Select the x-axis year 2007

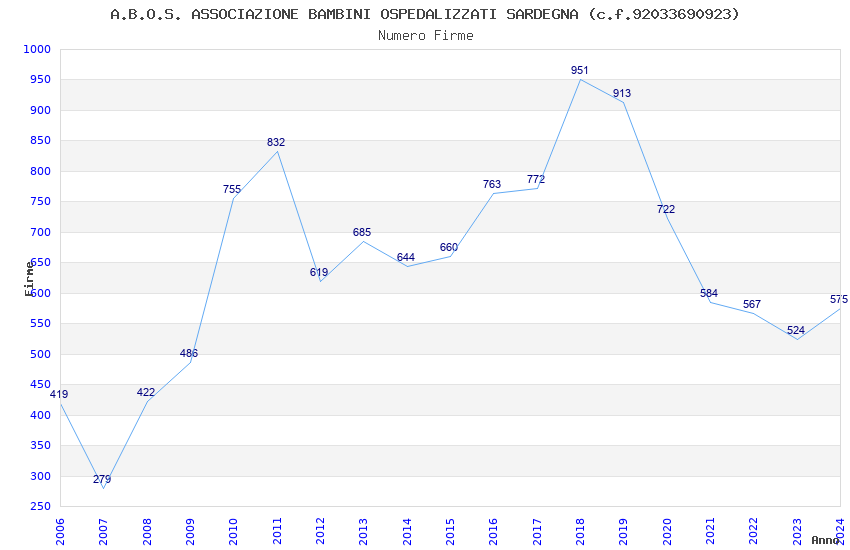pos(103,532)
